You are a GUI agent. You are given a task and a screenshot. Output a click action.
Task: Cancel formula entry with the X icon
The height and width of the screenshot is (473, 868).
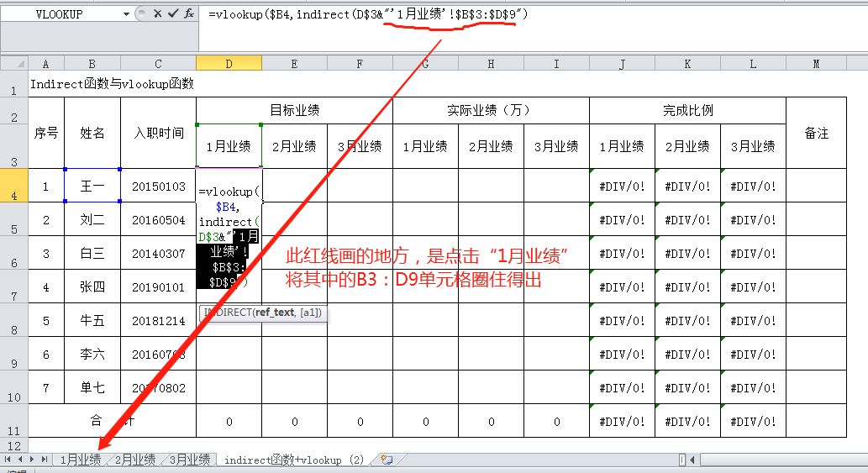click(x=158, y=13)
